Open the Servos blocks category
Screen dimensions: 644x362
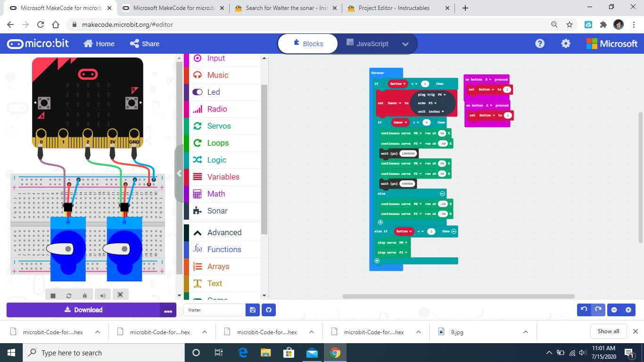[x=222, y=126]
